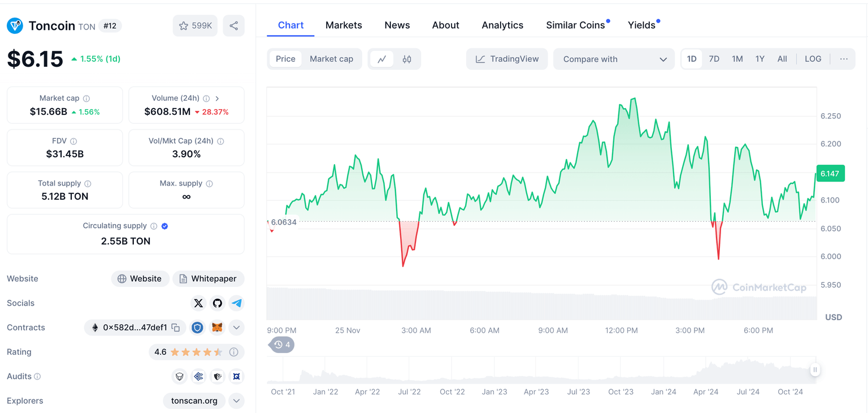Open the Compare with dropdown

(x=614, y=59)
